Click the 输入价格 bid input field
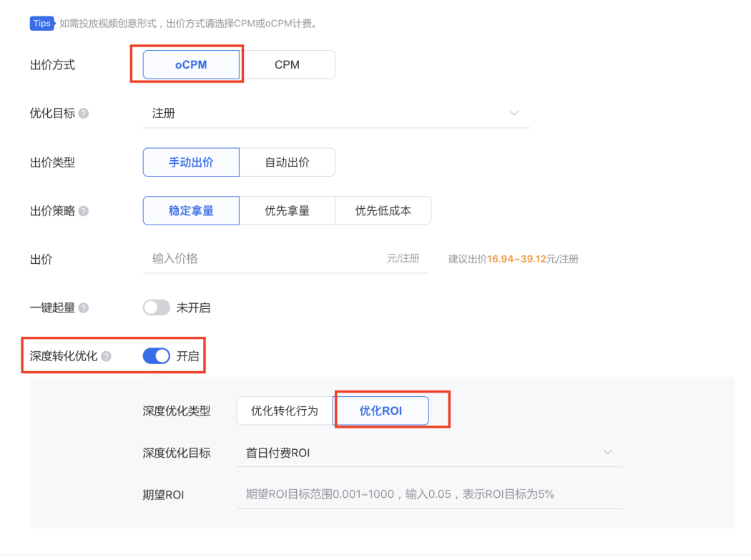This screenshot has height=560, width=751. click(285, 259)
